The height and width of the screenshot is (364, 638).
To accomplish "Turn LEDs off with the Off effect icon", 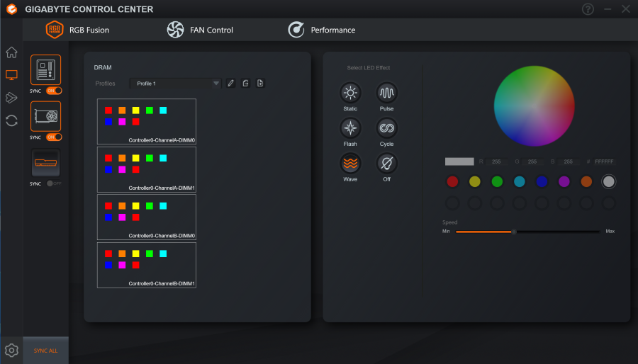I will pos(386,164).
